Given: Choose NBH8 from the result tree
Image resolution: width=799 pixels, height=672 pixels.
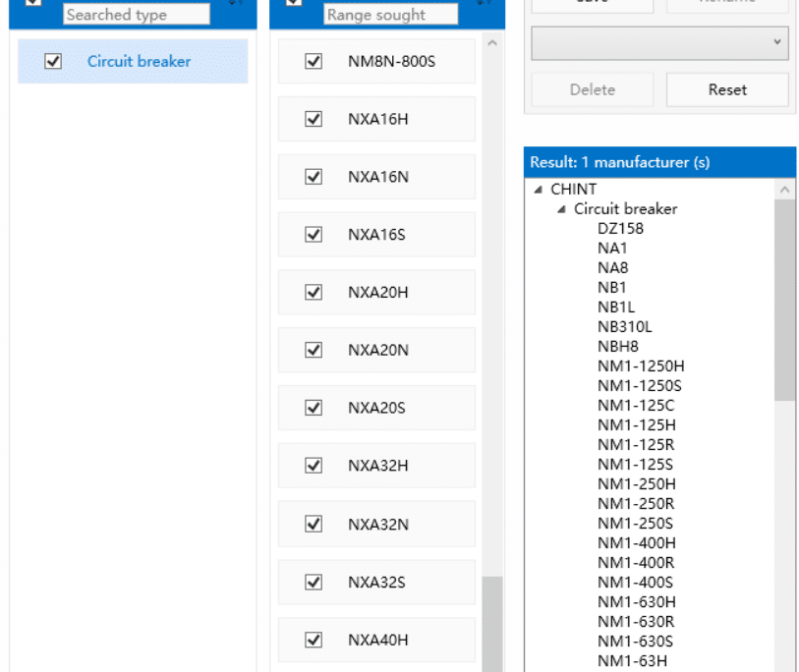Looking at the screenshot, I should [617, 347].
